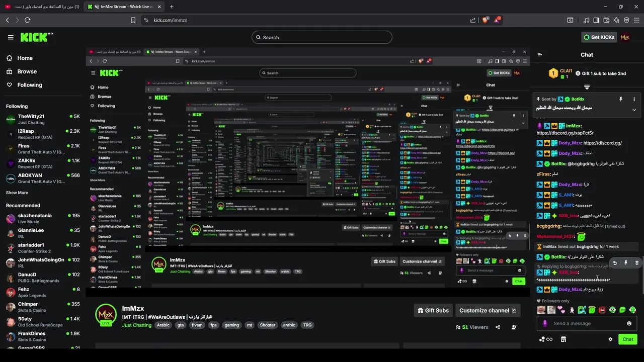Open the chat shop icon

coord(563,339)
